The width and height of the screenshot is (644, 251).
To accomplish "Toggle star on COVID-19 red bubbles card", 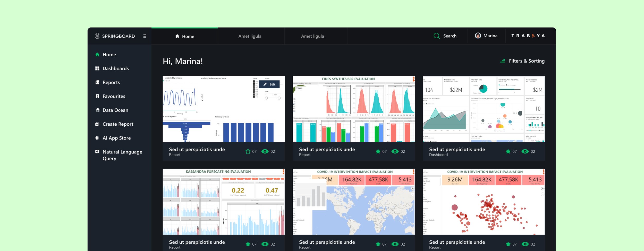I will (x=508, y=244).
